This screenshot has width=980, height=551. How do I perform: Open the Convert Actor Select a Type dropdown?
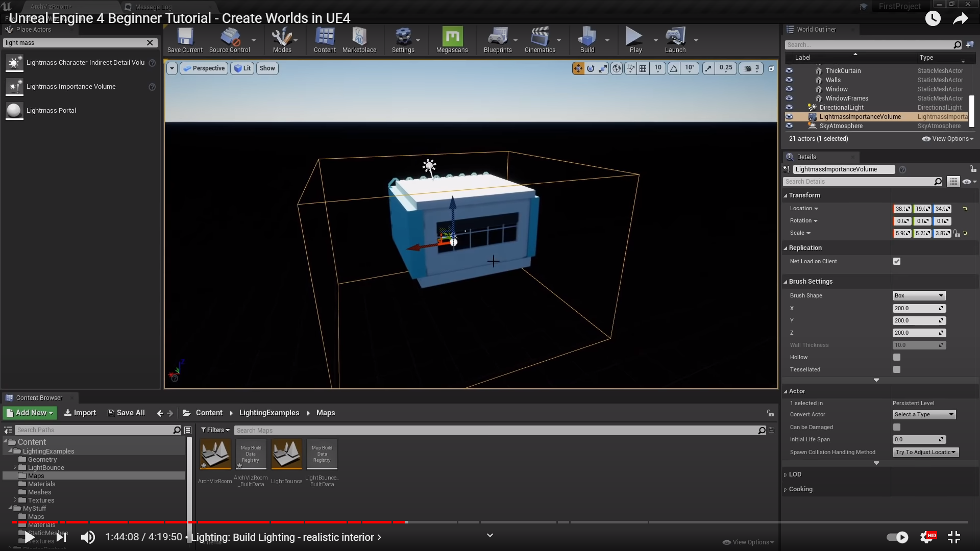(x=924, y=414)
